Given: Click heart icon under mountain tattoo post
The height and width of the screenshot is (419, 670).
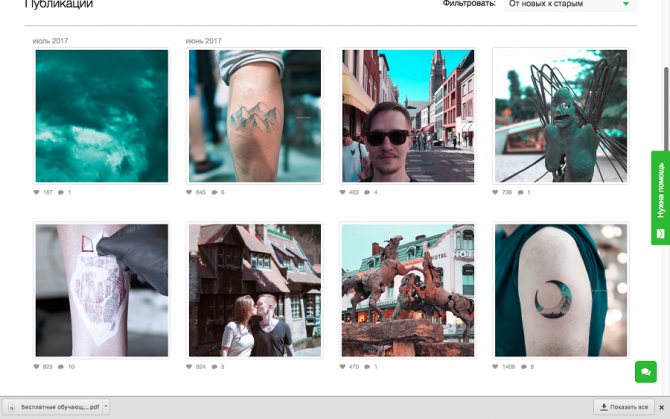Looking at the screenshot, I should click(190, 192).
